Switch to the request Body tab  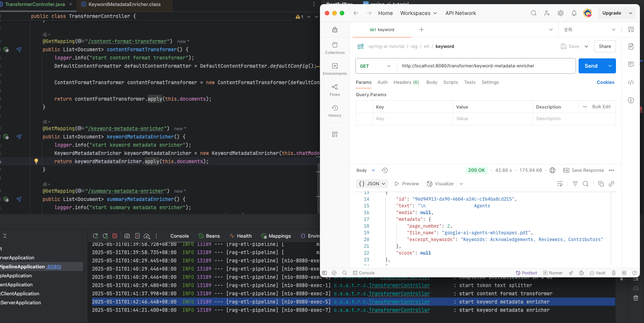432,82
